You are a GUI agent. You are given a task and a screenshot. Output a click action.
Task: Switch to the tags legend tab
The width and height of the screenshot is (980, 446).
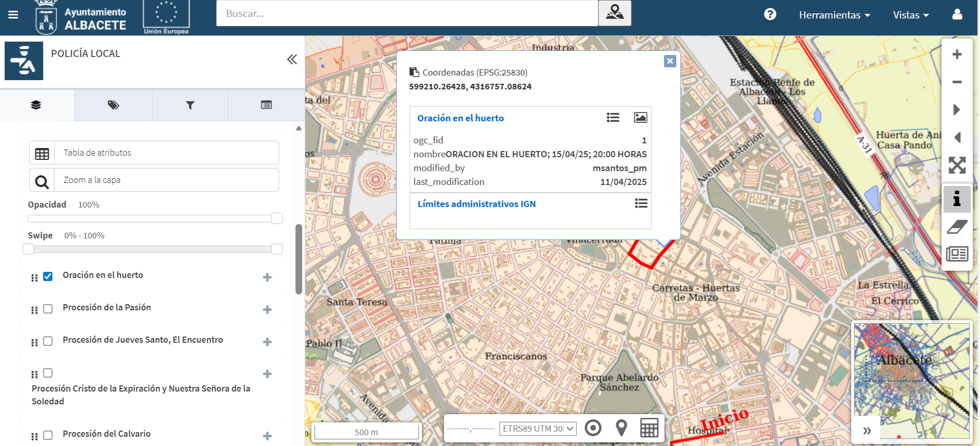coord(114,105)
